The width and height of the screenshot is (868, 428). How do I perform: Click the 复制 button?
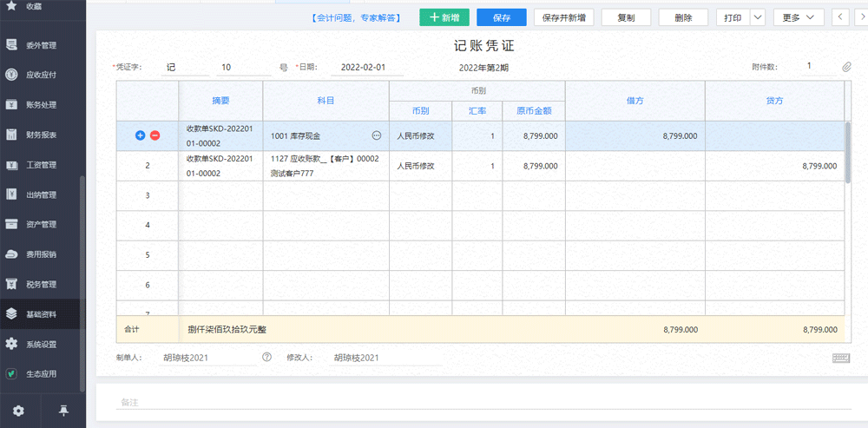point(626,17)
